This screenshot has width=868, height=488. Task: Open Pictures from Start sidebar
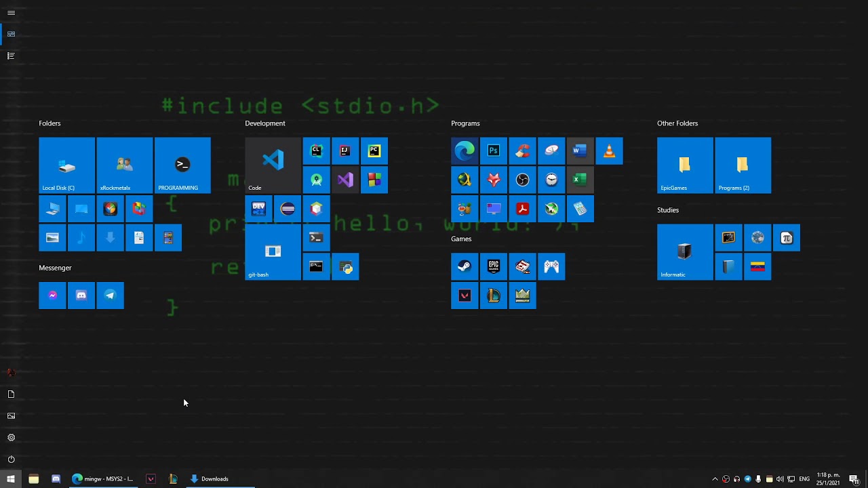pos(11,416)
